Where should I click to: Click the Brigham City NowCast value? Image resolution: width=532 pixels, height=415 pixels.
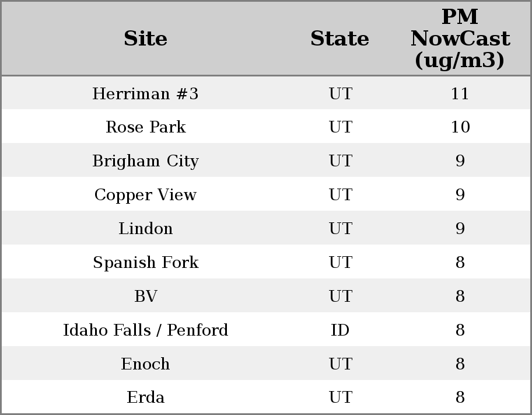[460, 161]
